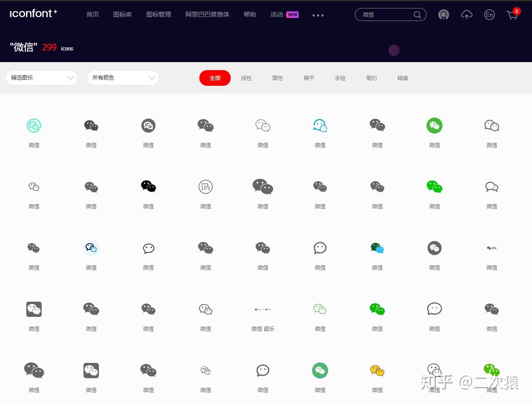
Task: Select the outline WeChat icon with light blue background
Action: pyautogui.click(x=91, y=248)
